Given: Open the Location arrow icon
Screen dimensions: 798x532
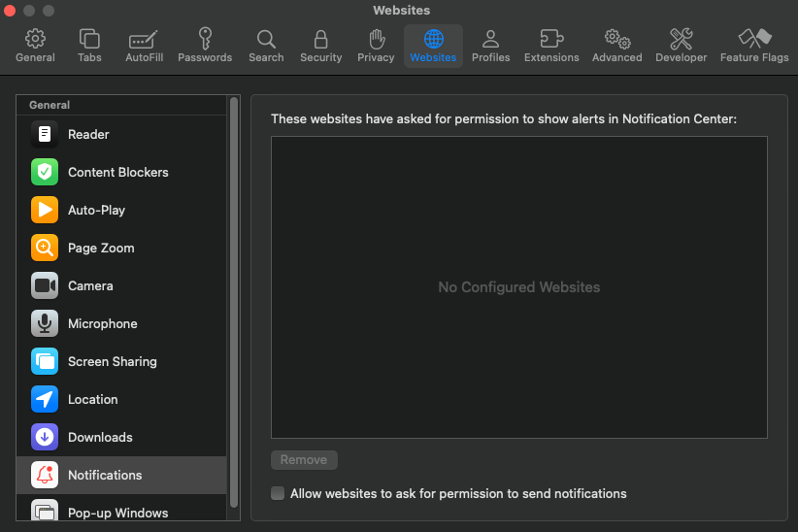Looking at the screenshot, I should (45, 399).
